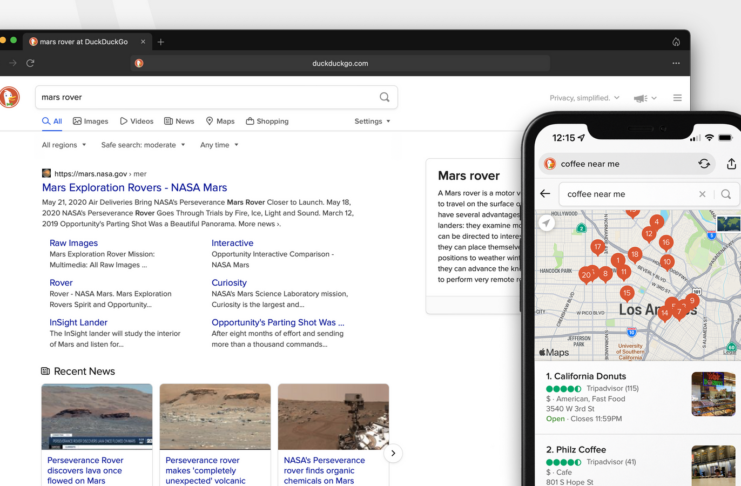Screen dimensions: 741x486
Task: Open the 'All regions' dropdown
Action: [x=64, y=145]
